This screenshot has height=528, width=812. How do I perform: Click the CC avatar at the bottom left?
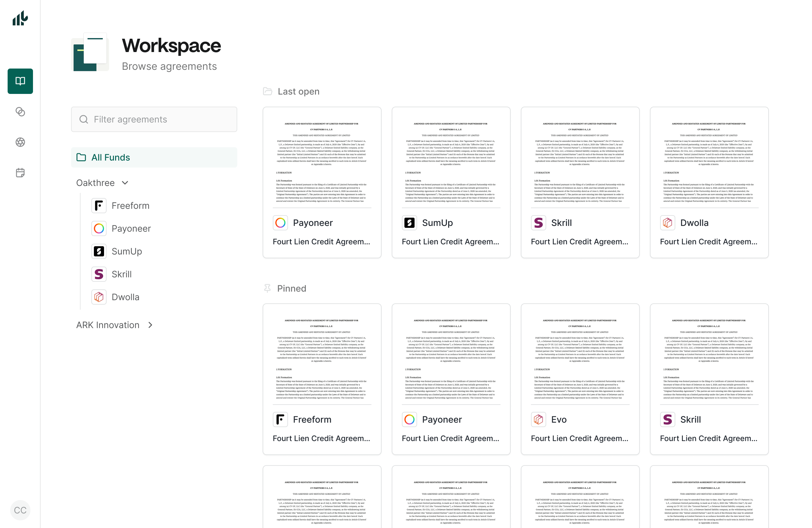tap(20, 510)
